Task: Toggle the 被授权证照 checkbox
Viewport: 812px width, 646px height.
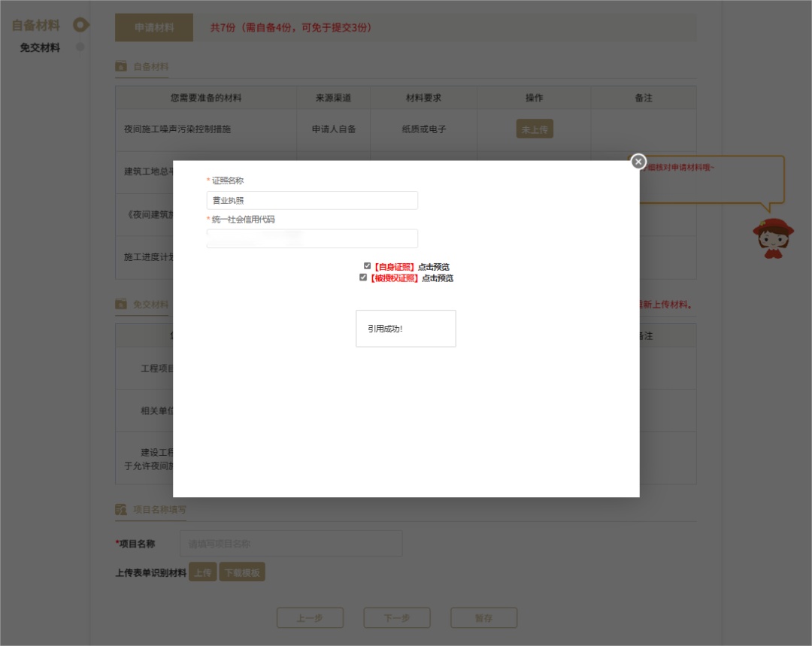Action: [x=363, y=278]
